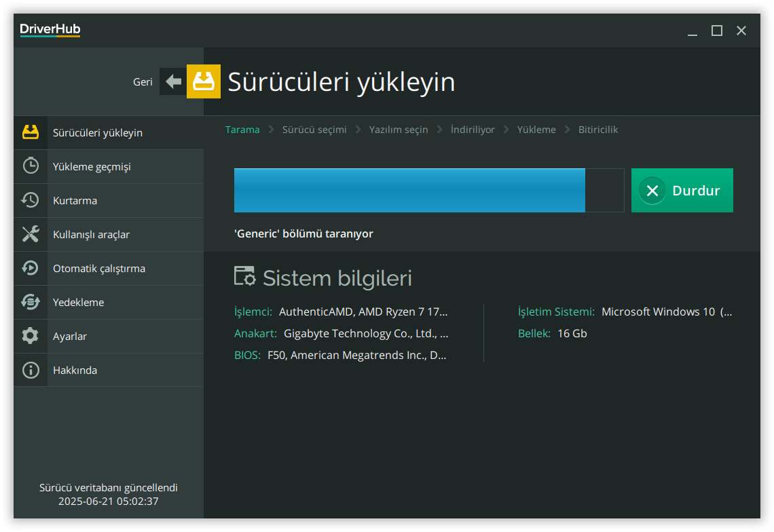This screenshot has width=774, height=532.
Task: Click the DriverHub logo
Action: pyautogui.click(x=50, y=30)
